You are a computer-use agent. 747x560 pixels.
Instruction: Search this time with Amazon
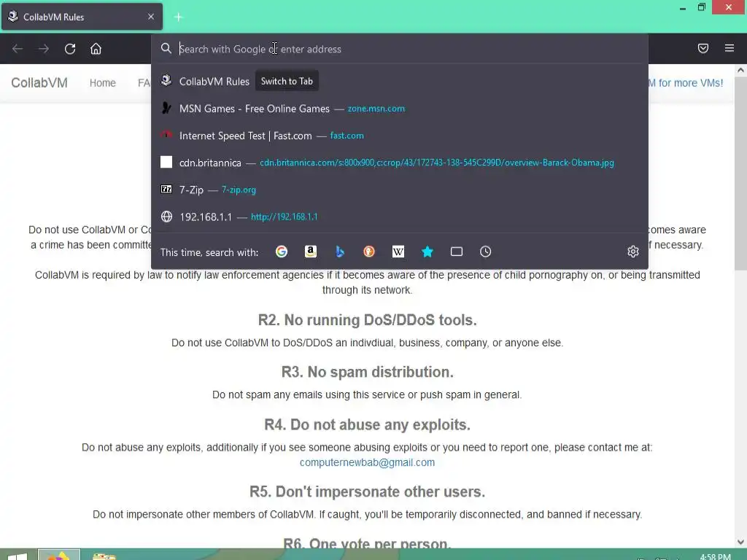click(x=311, y=252)
